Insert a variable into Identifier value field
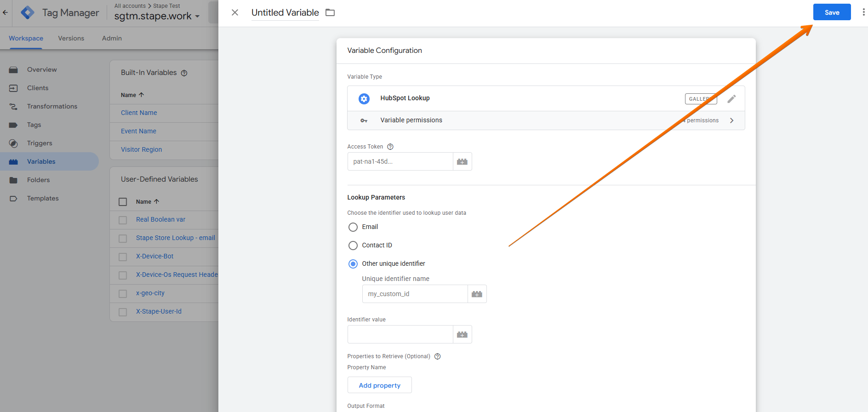 point(463,334)
